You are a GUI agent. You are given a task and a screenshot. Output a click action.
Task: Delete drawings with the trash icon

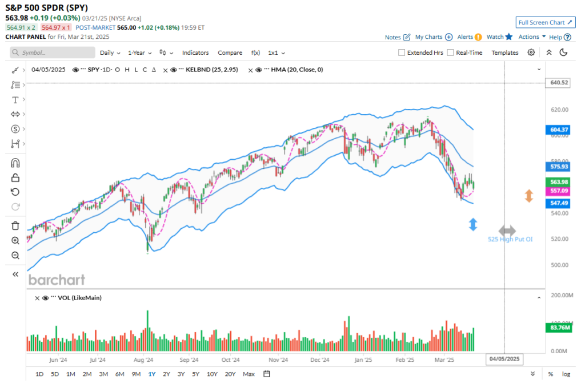pos(15,226)
